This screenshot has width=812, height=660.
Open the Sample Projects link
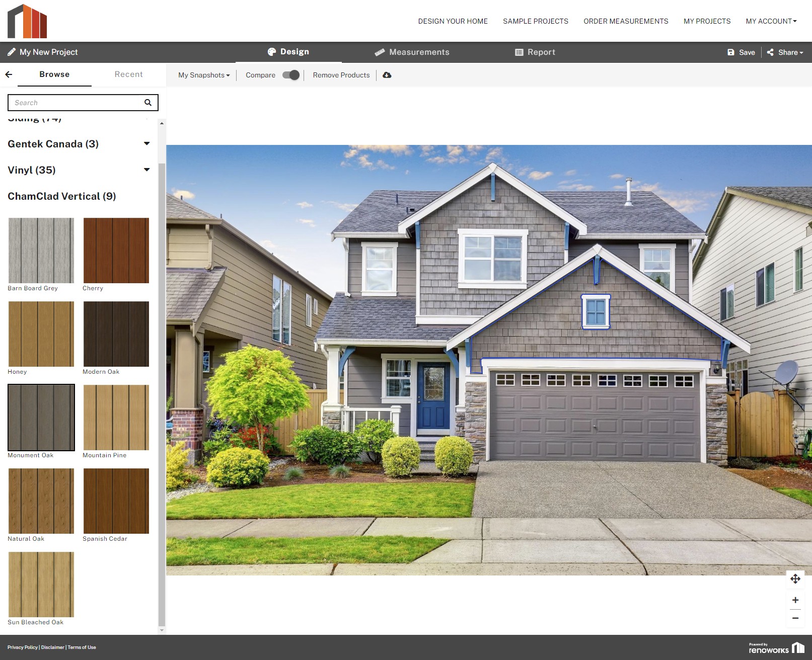pyautogui.click(x=535, y=21)
